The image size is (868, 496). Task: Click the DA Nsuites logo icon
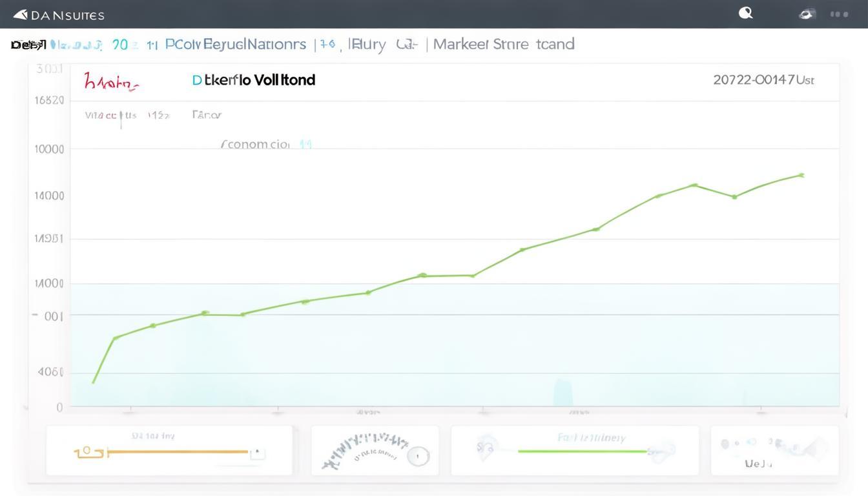(x=21, y=14)
